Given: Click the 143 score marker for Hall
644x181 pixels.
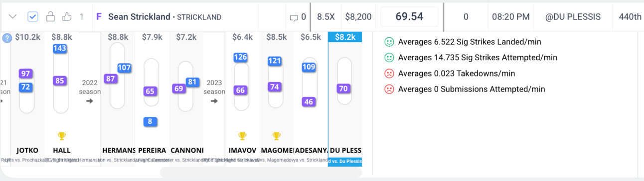Looking at the screenshot, I should [x=60, y=49].
